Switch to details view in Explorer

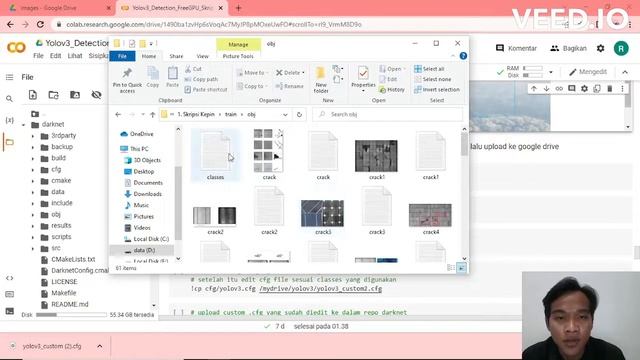click(x=451, y=268)
